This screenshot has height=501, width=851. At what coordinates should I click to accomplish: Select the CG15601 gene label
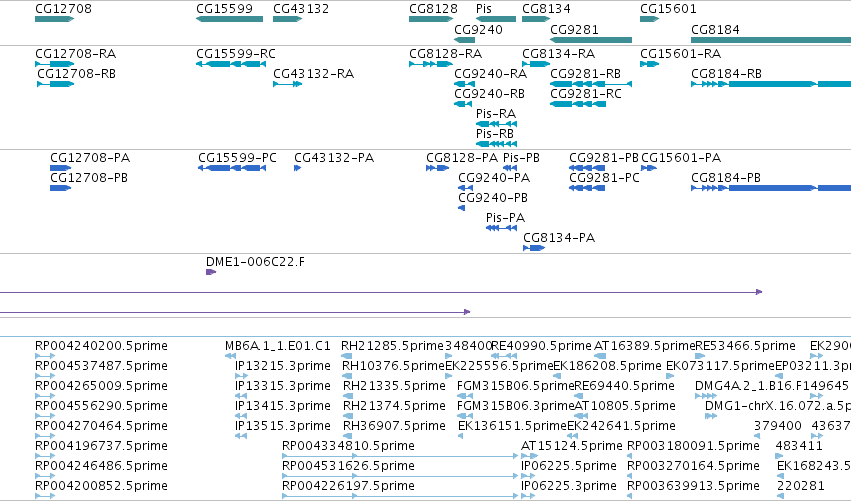668,9
